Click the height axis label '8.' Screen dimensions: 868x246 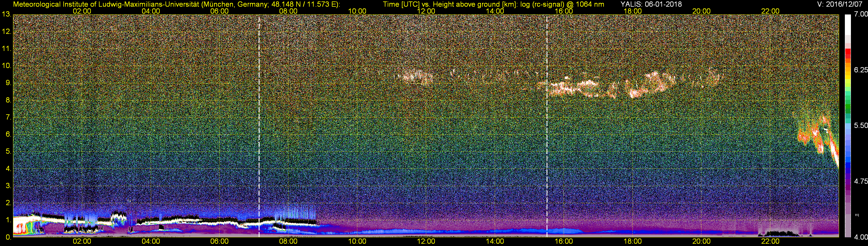pos(8,100)
